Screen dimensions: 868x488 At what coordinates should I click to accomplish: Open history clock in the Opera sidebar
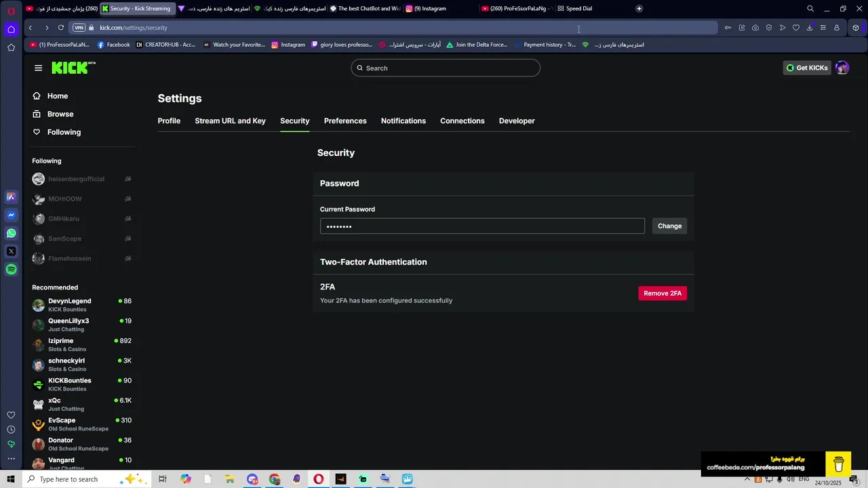(x=11, y=430)
